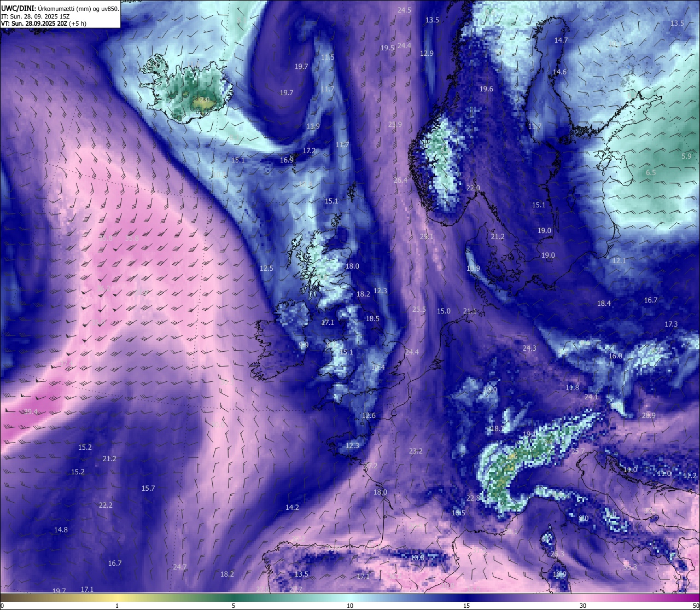Select the 5 mark on the color legend
This screenshot has width=700, height=610.
[x=234, y=606]
